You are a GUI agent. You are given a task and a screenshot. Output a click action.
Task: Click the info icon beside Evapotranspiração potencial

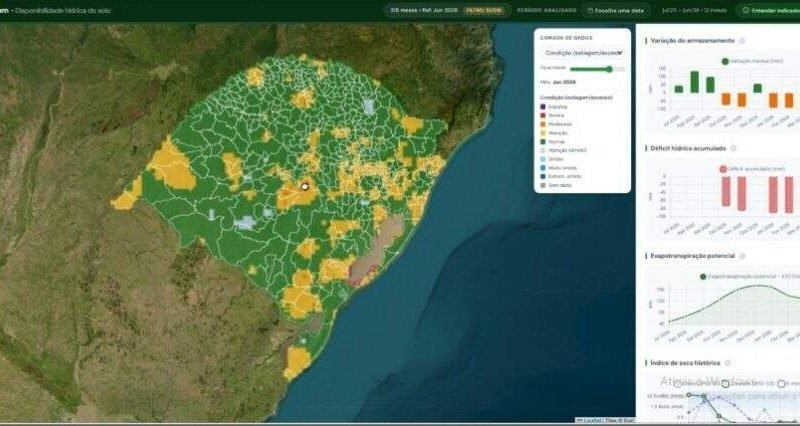pyautogui.click(x=742, y=256)
